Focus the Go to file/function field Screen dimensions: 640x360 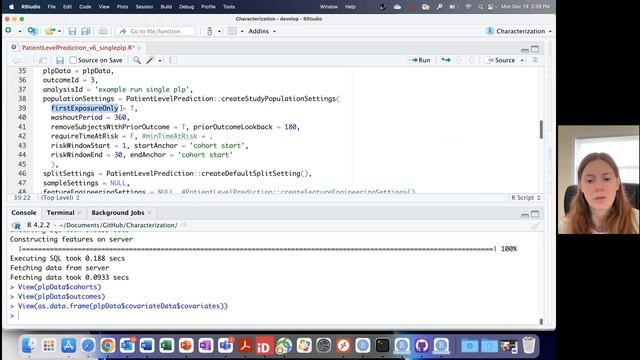[x=156, y=31]
